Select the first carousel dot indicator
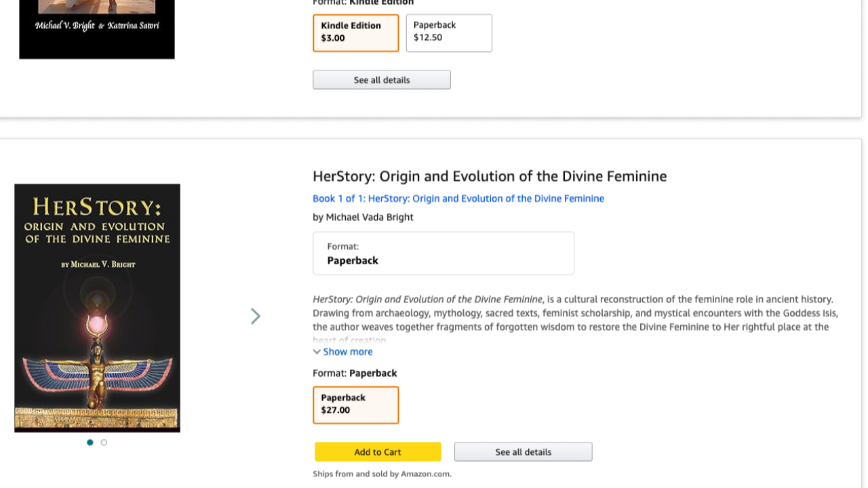Viewport: 868px width, 488px height. click(90, 443)
